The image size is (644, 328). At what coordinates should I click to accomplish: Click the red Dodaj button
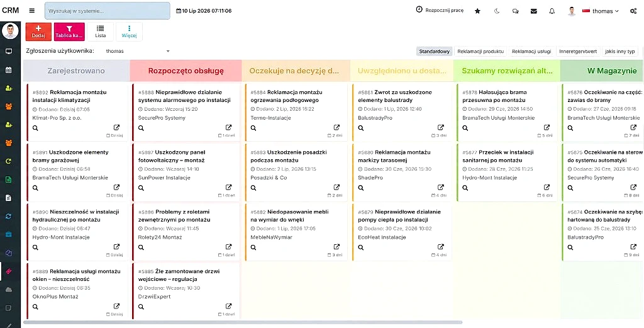[x=38, y=31]
